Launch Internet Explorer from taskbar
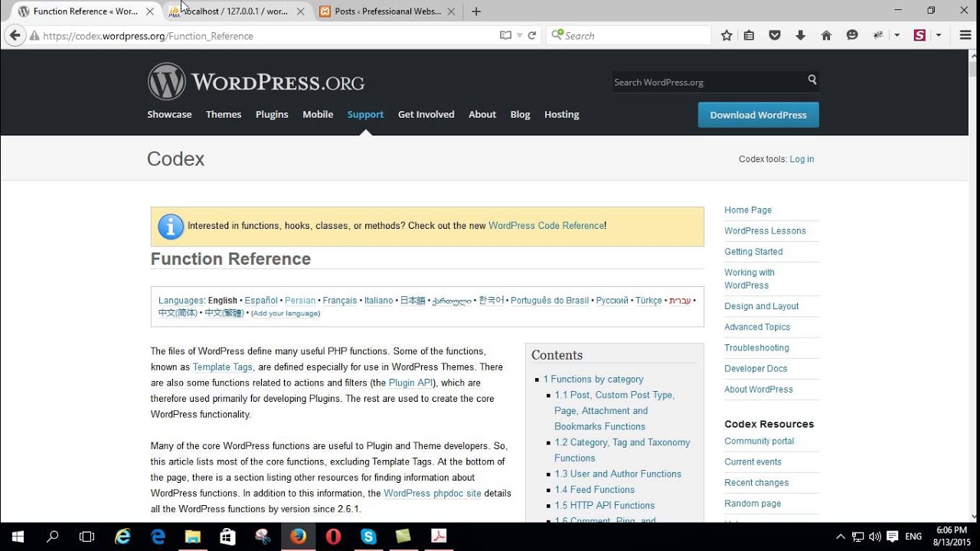 (x=122, y=536)
